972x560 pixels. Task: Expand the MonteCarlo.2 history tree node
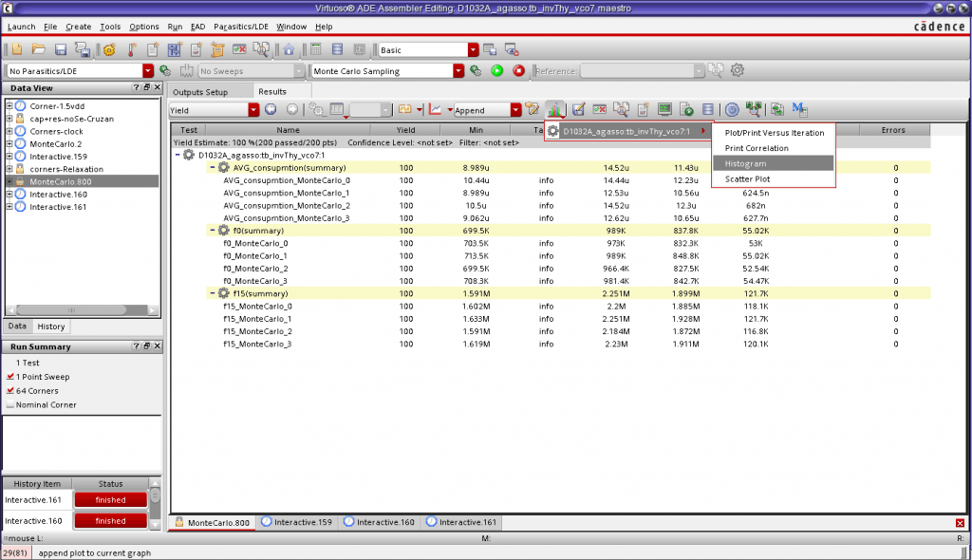click(9, 144)
